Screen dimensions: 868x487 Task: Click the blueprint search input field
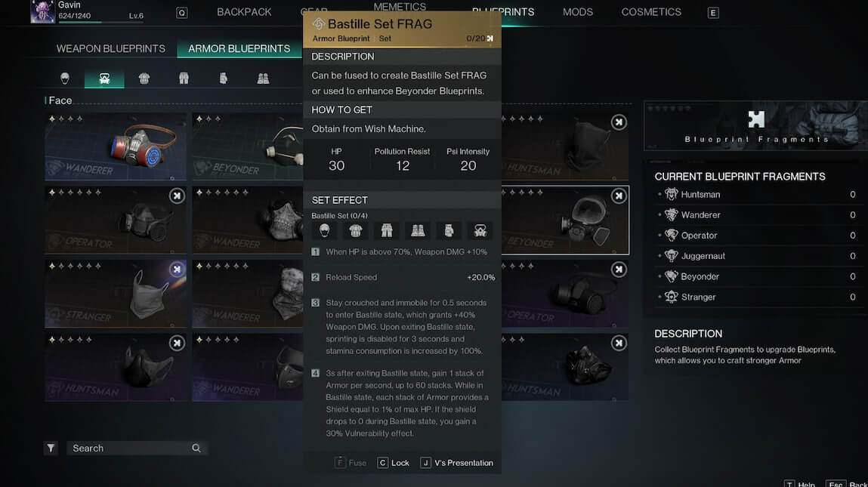click(x=130, y=448)
